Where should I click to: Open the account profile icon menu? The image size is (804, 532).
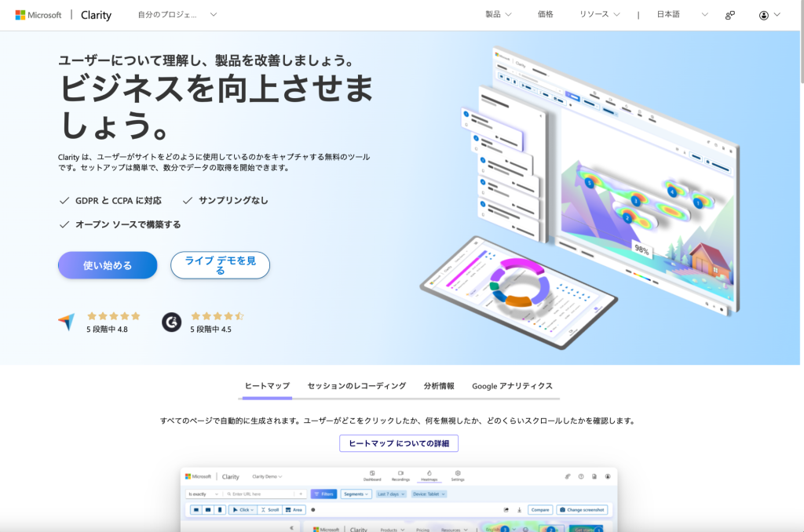tap(769, 16)
